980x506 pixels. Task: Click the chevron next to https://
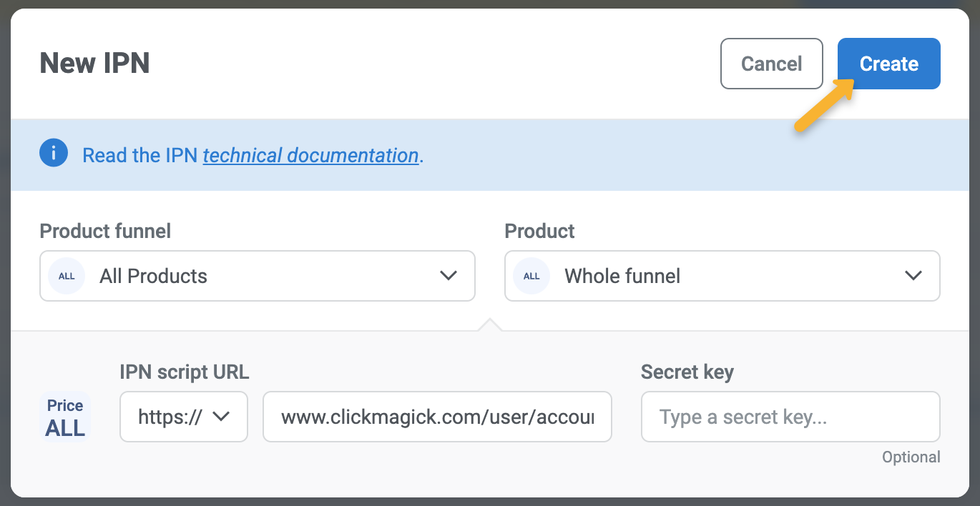(x=221, y=417)
